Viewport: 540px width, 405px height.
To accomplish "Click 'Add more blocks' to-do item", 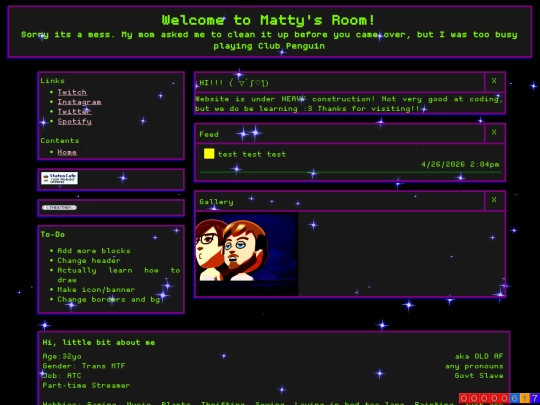I will 94,251.
